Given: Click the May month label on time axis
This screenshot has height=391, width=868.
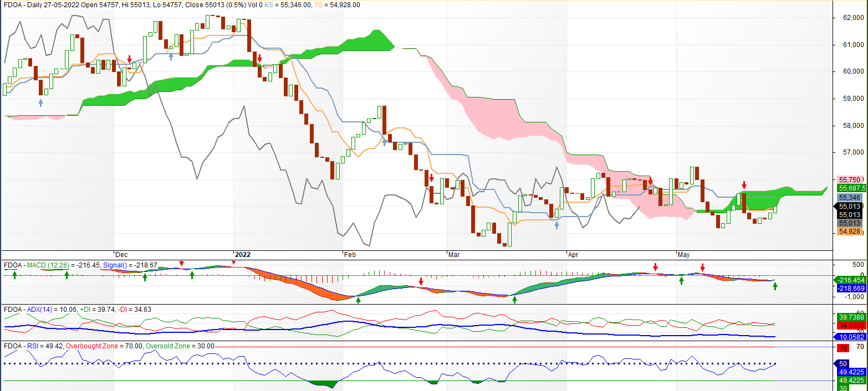Looking at the screenshot, I should point(684,255).
